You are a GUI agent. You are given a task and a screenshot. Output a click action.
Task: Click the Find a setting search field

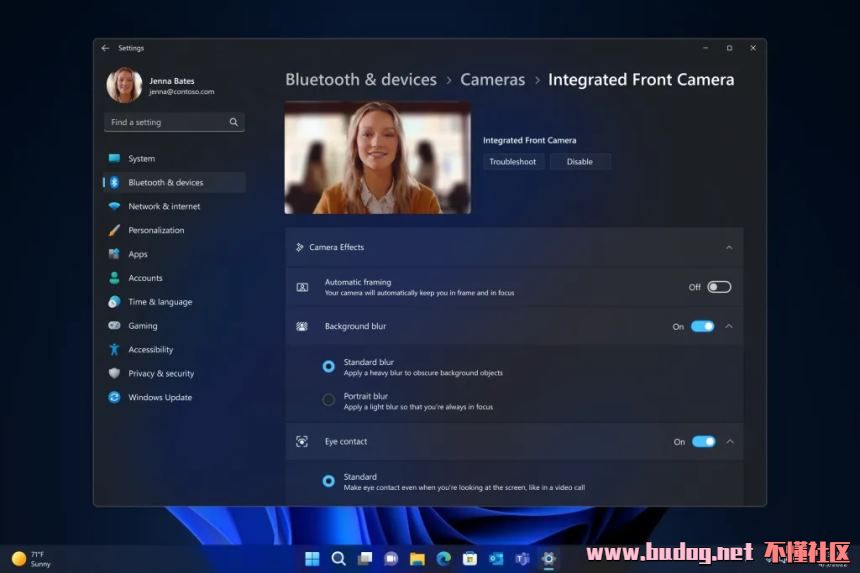(x=174, y=122)
